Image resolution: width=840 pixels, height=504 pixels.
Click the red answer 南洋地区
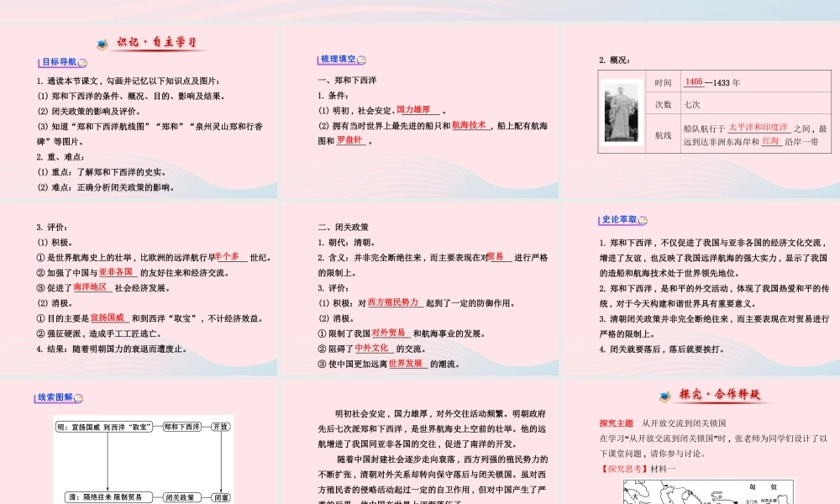pos(91,286)
